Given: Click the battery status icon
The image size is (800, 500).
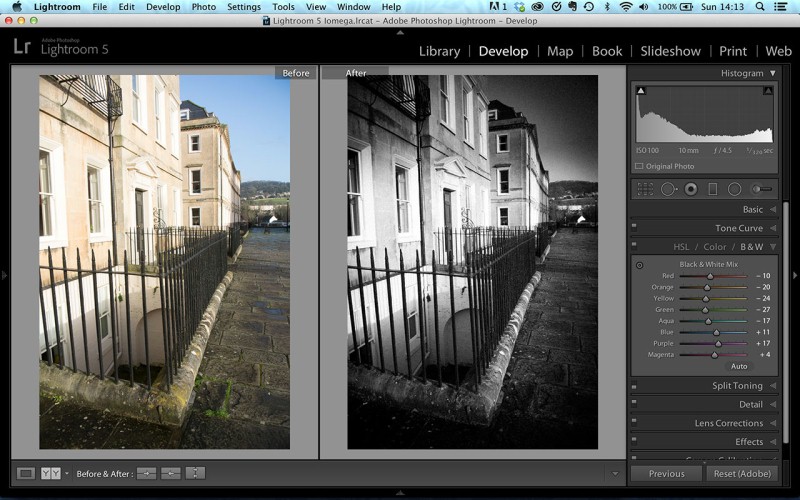Looking at the screenshot, I should [x=687, y=7].
